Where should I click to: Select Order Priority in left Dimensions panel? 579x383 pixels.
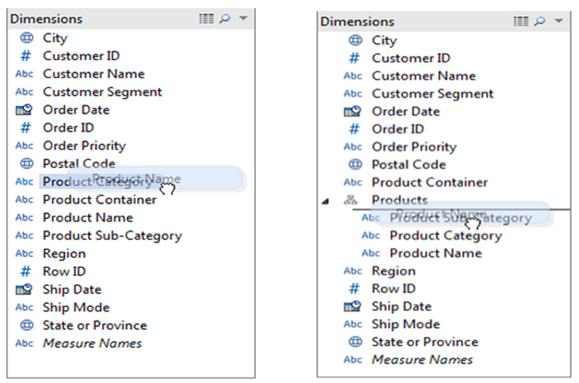click(x=84, y=146)
